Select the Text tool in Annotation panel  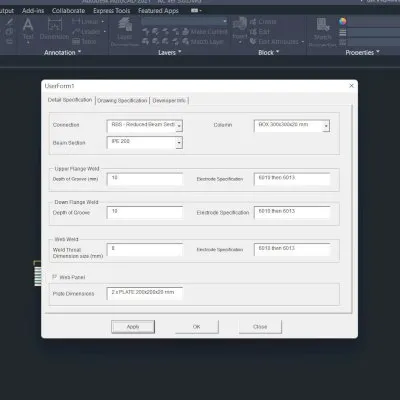pyautogui.click(x=28, y=29)
